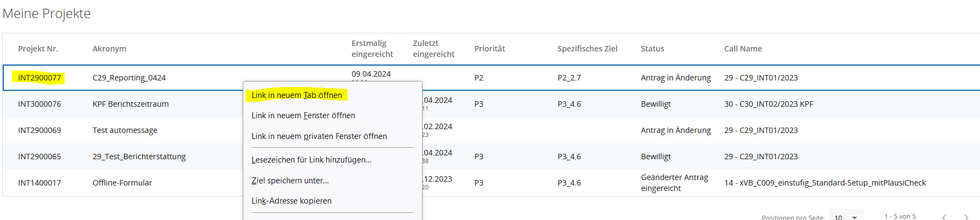This screenshot has width=980, height=220.
Task: Open project INT1400017
Action: coord(39,183)
